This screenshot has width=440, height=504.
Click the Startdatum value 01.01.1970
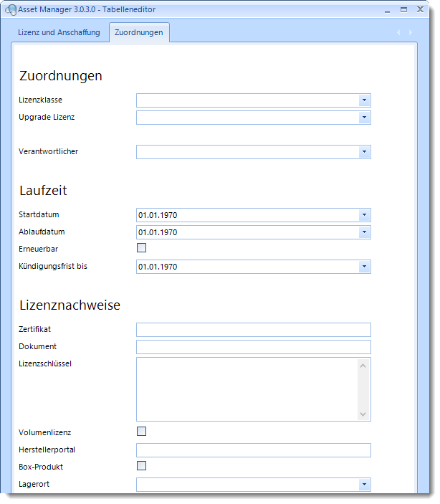pyautogui.click(x=158, y=215)
